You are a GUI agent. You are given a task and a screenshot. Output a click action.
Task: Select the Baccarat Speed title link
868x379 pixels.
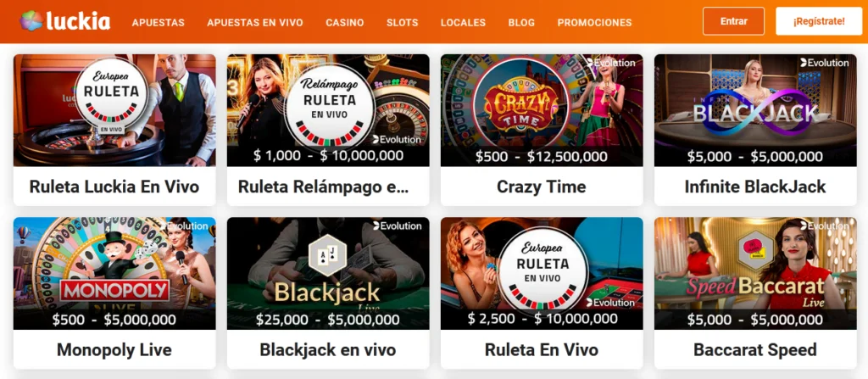tap(755, 349)
